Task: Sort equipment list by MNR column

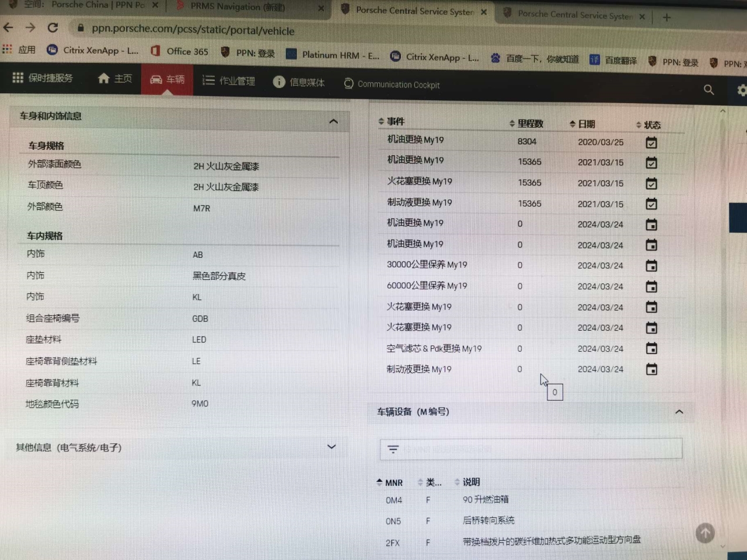Action: [390, 482]
